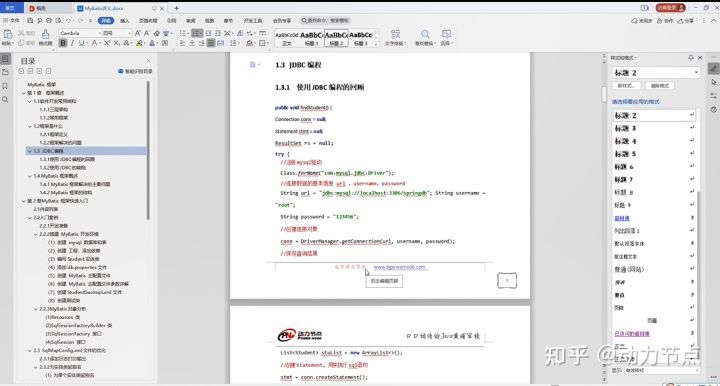720x386 pixels.
Task: Toggle the Underline formatting button
Action: click(x=82, y=43)
